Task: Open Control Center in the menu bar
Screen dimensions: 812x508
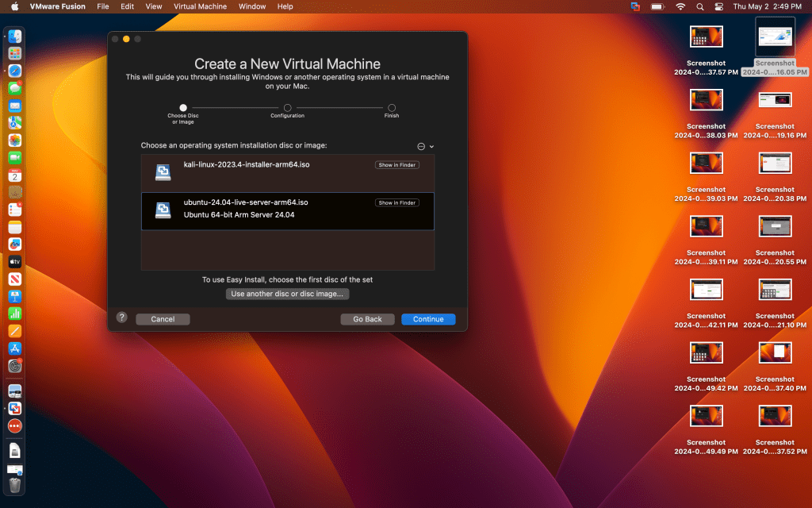Action: coord(719,6)
